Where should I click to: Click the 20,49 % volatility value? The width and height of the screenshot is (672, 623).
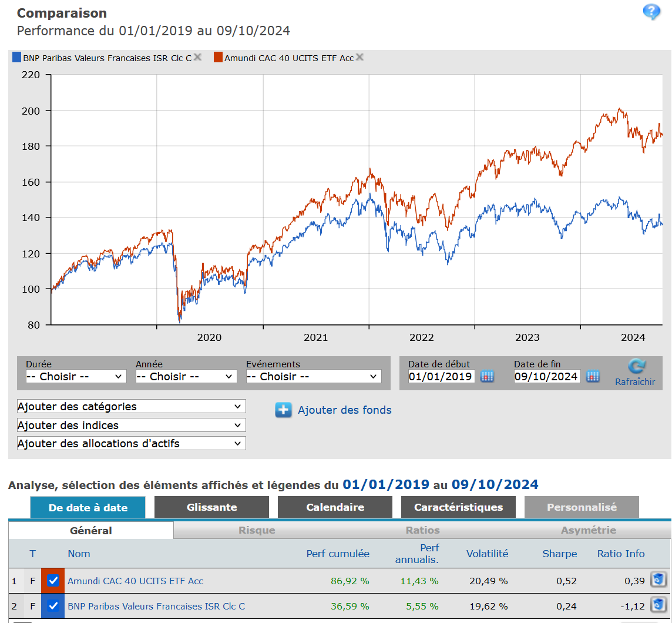click(489, 581)
